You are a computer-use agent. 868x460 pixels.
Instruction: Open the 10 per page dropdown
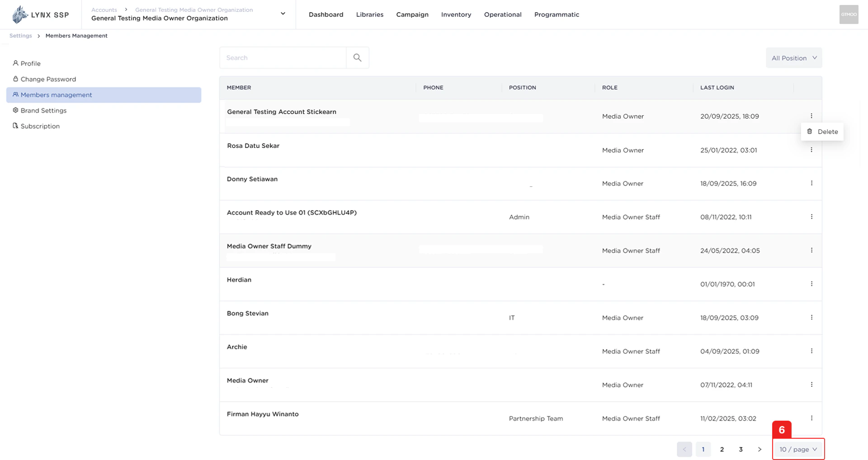[x=798, y=449]
